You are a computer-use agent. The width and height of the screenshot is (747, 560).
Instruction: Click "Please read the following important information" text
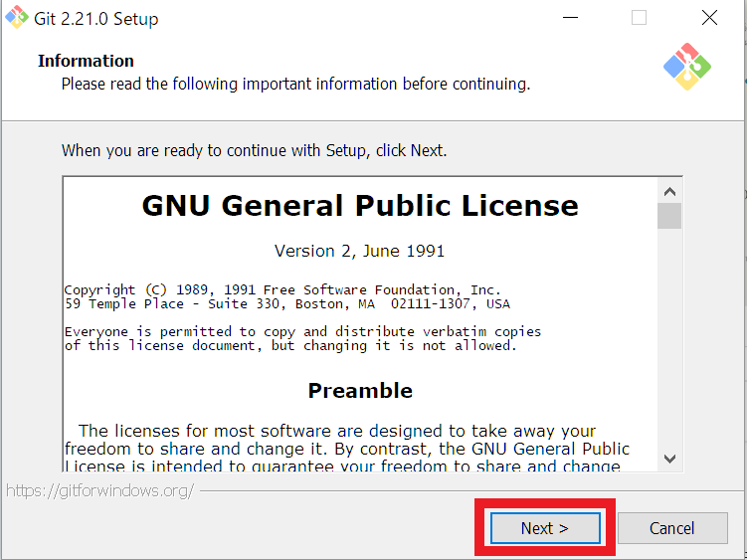(295, 84)
